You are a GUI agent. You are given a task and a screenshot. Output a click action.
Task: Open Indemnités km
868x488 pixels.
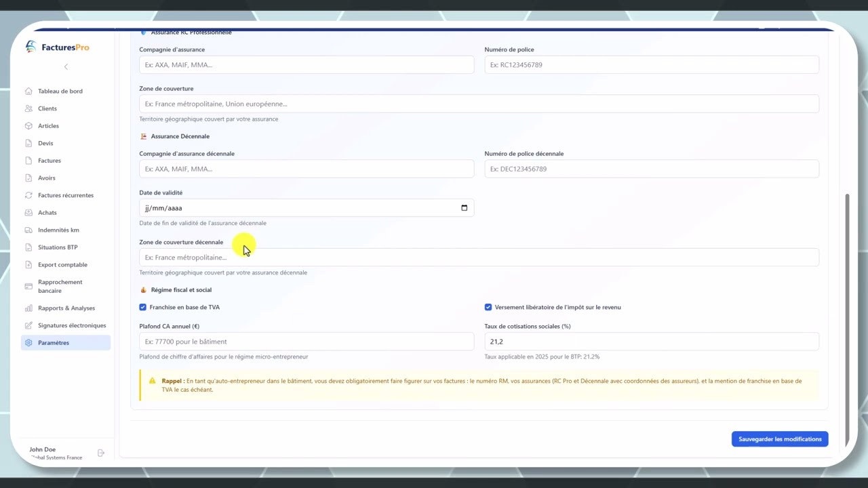point(65,230)
